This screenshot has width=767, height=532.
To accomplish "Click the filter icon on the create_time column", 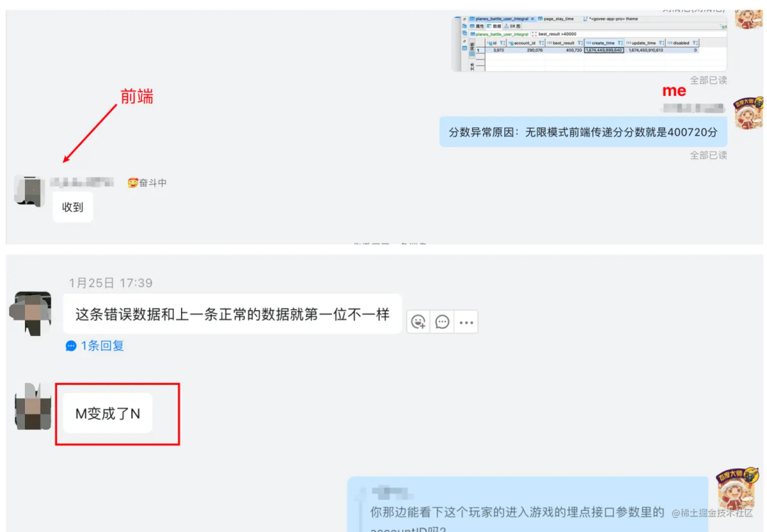I will 619,43.
